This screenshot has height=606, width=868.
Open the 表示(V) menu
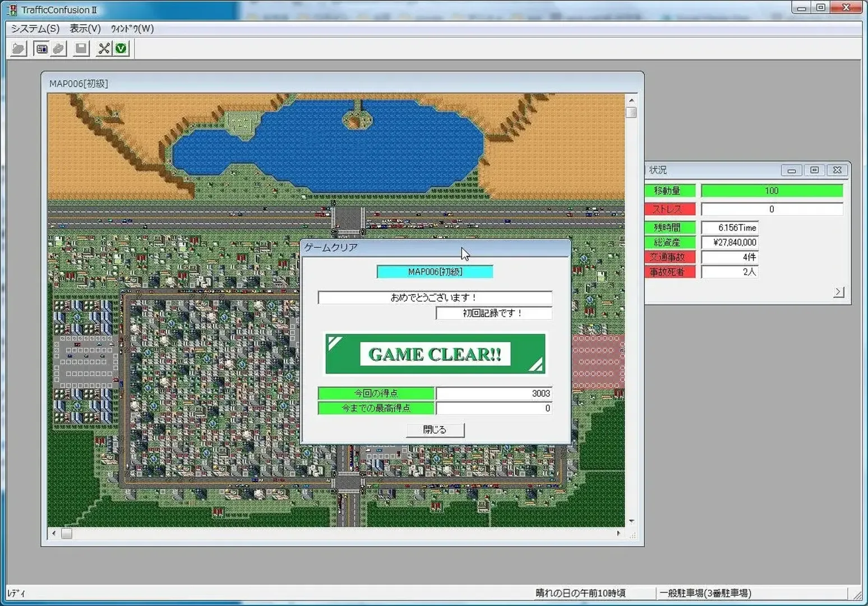pos(85,29)
